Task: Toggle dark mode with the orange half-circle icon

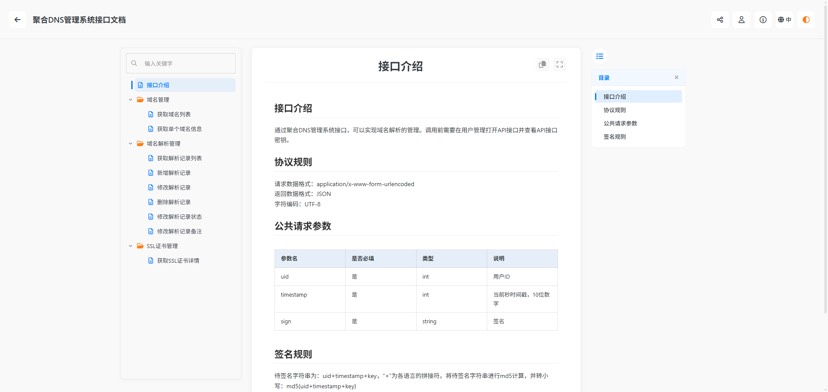Action: point(806,20)
